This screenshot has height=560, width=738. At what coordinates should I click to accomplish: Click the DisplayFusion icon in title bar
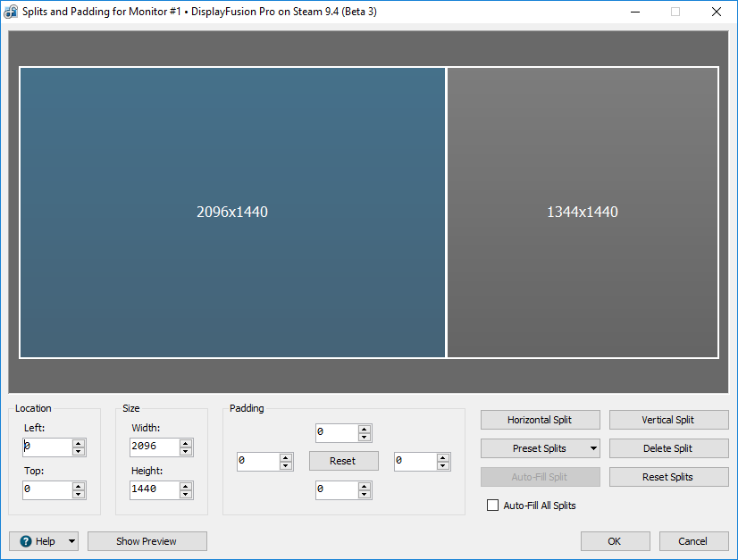[x=11, y=12]
